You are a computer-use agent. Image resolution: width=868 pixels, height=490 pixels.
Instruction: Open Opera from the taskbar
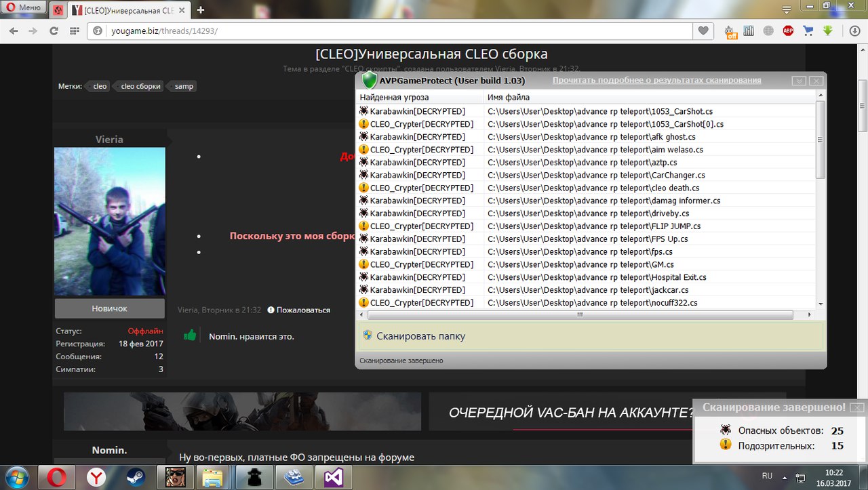56,477
